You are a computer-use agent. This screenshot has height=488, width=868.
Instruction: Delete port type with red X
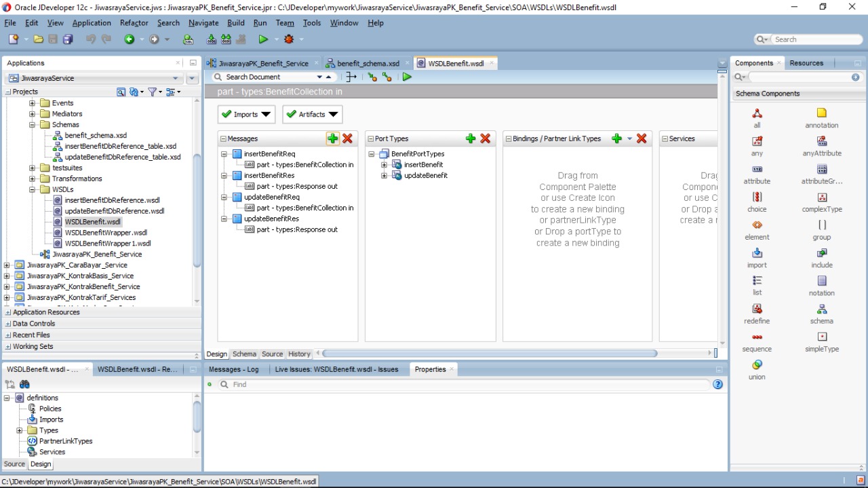point(486,138)
